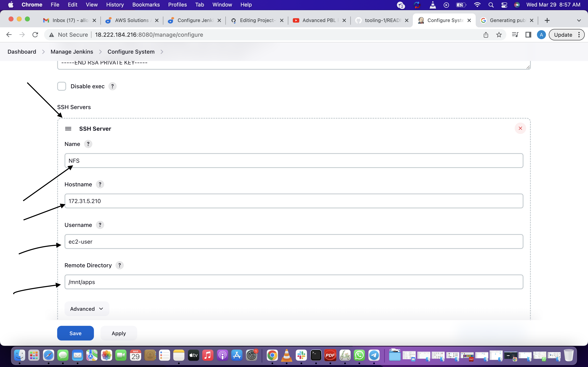Open breadcrumb chevron after Configure System
This screenshot has height=367, width=588.
162,52
